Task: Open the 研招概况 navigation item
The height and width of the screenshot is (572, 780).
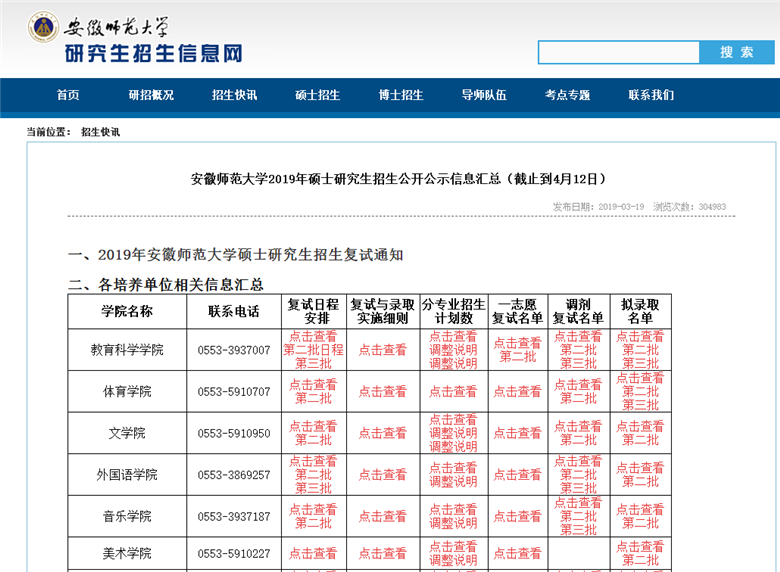Action: (x=151, y=95)
